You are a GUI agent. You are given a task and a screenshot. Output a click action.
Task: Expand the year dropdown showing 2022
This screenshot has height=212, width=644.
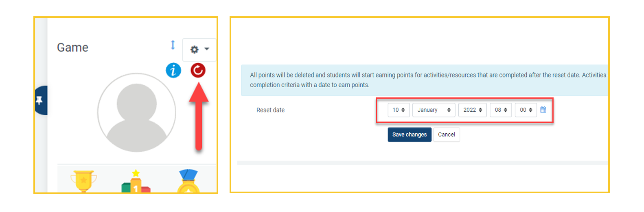tap(472, 110)
